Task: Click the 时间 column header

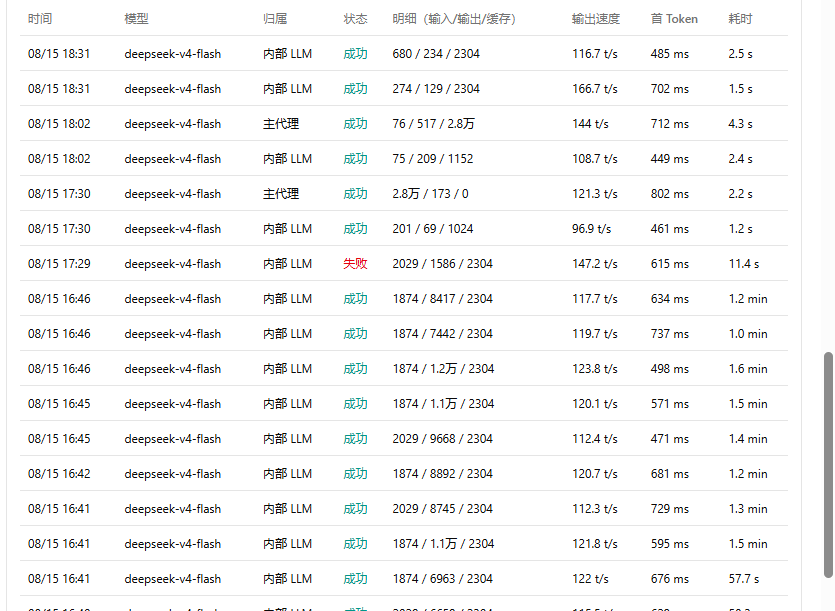Action: (40, 19)
